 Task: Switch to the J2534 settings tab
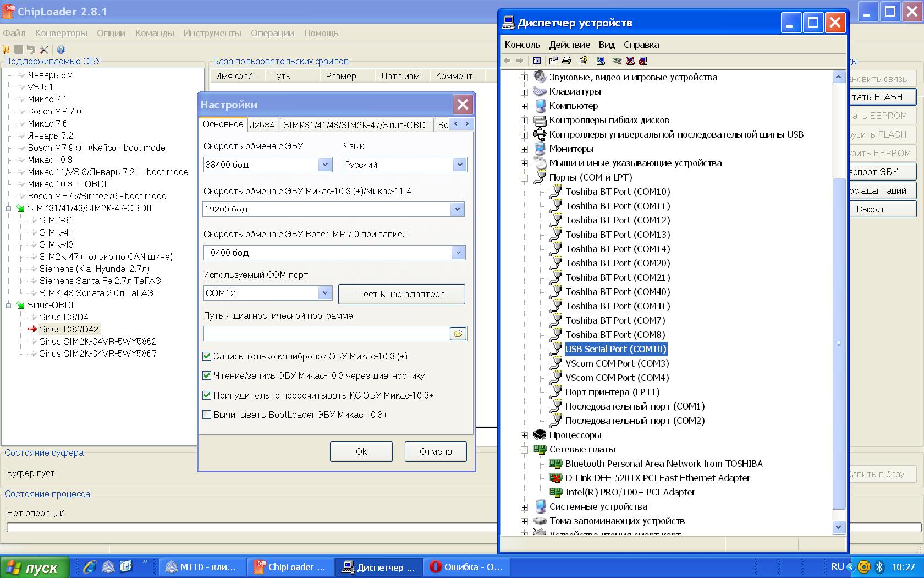point(262,125)
